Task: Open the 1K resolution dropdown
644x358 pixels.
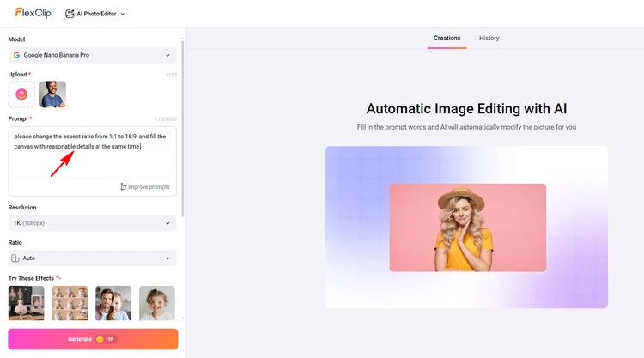Action: tap(93, 223)
